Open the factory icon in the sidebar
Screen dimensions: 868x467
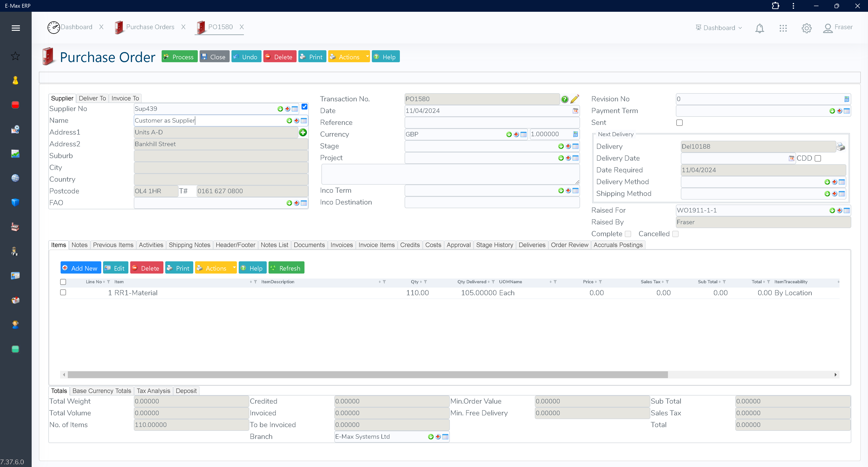pyautogui.click(x=15, y=226)
